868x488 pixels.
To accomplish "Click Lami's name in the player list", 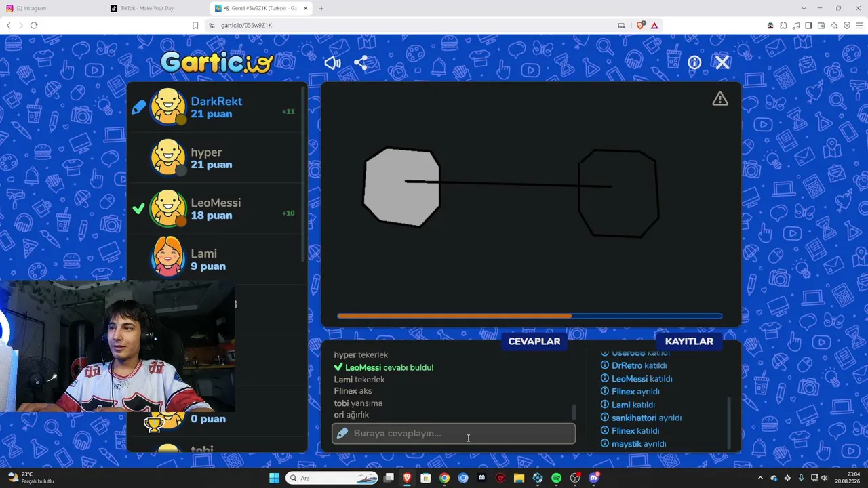I will [x=203, y=253].
